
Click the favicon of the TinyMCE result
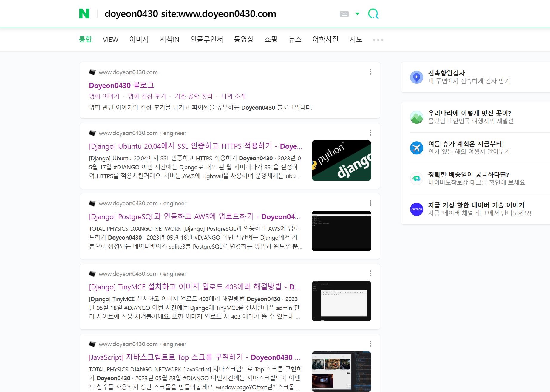tap(92, 274)
